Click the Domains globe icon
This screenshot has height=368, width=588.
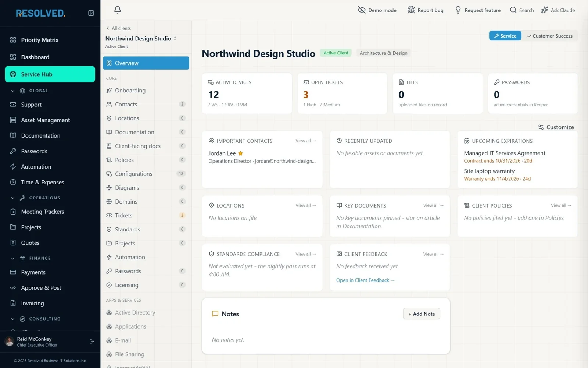coord(109,202)
